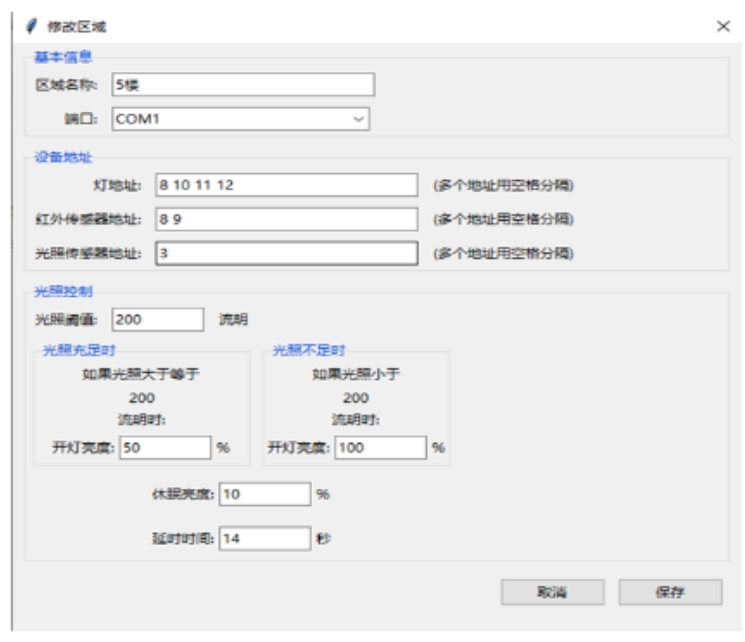Screen dimensions: 745x642
Task: Click the 休眠亮度 input field
Action: (265, 494)
